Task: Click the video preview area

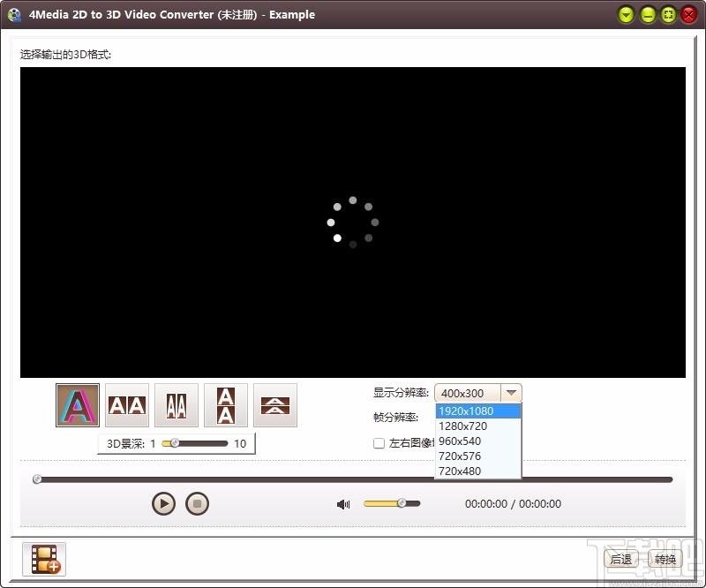Action: click(x=353, y=222)
